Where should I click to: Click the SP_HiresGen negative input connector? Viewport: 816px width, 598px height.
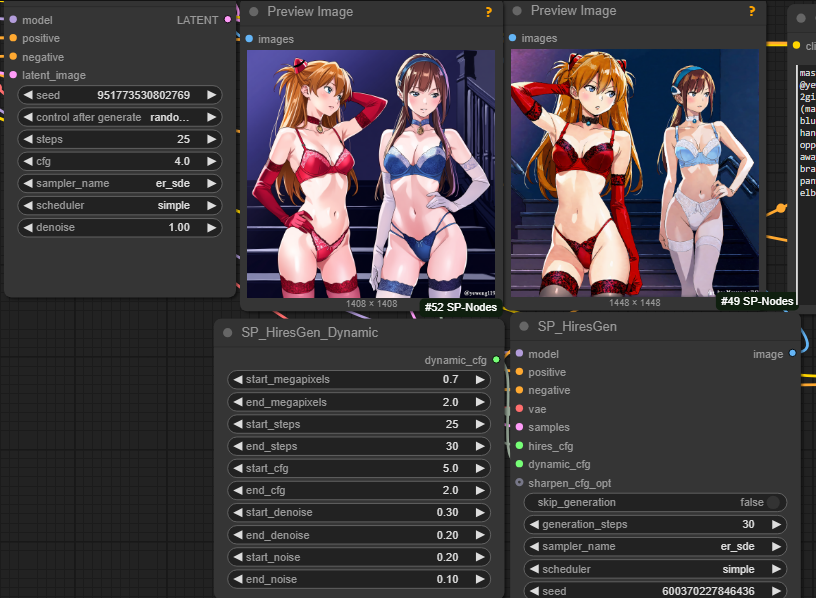pyautogui.click(x=519, y=390)
